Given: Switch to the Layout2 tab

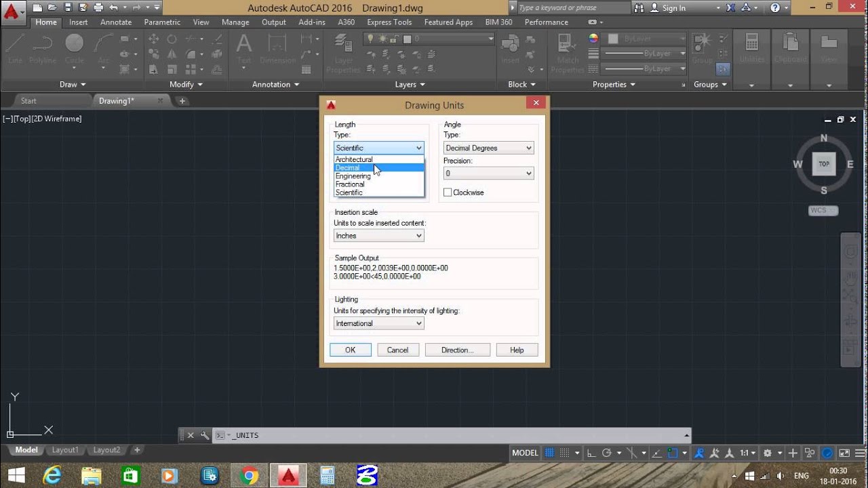Looking at the screenshot, I should (x=106, y=450).
